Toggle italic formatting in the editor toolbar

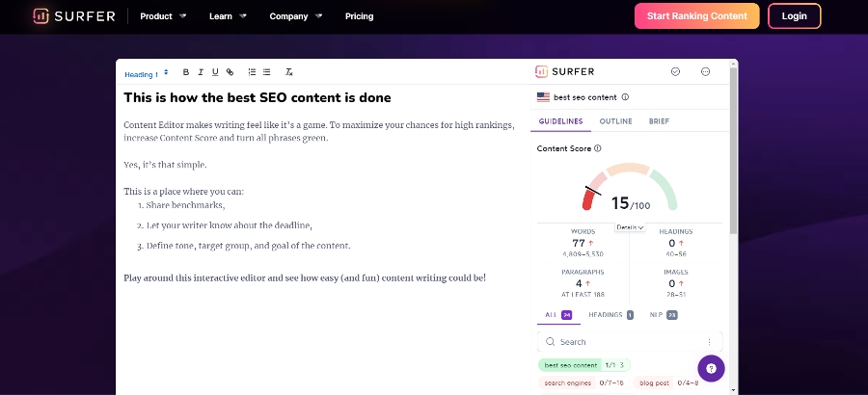tap(201, 72)
